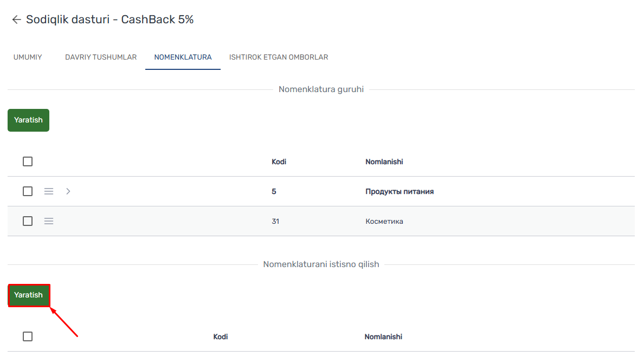Viewport: 644px width, 363px height.
Task: Check the Косметика row checkbox
Action: pyautogui.click(x=28, y=222)
